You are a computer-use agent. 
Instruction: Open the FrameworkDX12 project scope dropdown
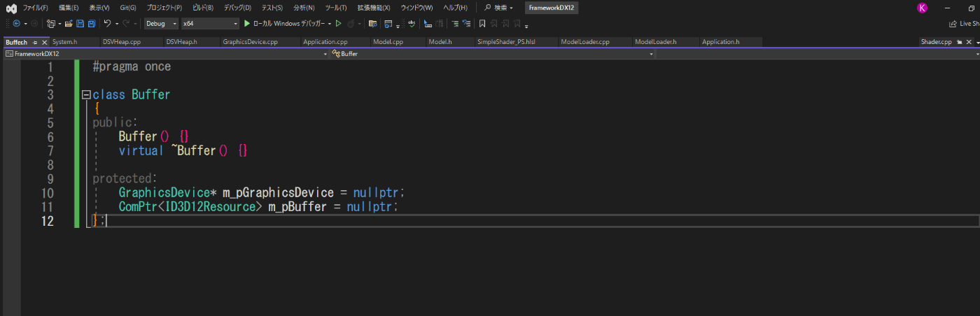(x=166, y=53)
